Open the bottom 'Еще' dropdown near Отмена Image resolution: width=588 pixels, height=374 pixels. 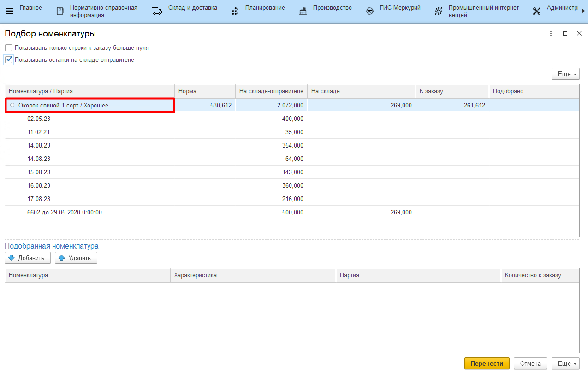point(565,363)
